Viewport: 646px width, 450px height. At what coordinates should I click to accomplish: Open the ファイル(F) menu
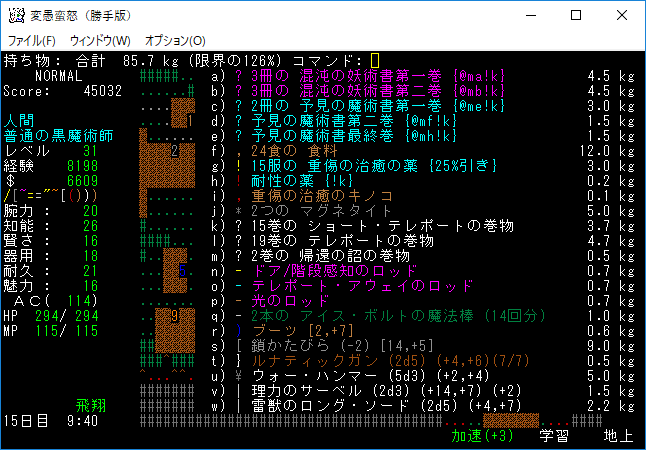tap(31, 40)
